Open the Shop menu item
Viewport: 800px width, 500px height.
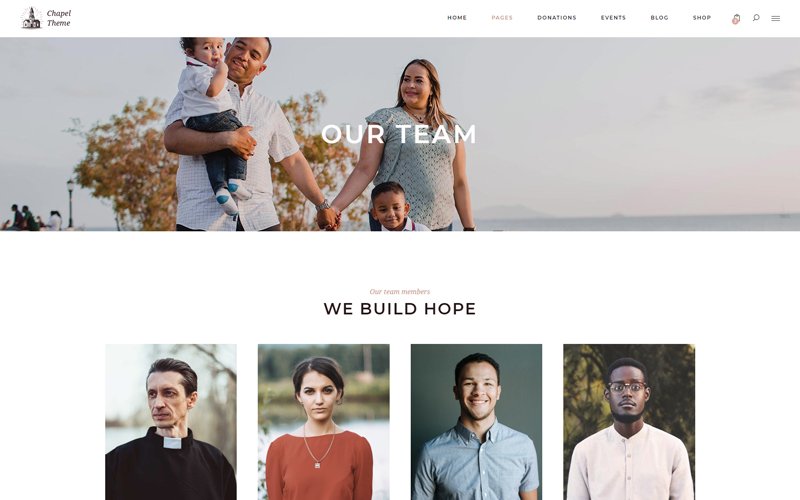[702, 18]
